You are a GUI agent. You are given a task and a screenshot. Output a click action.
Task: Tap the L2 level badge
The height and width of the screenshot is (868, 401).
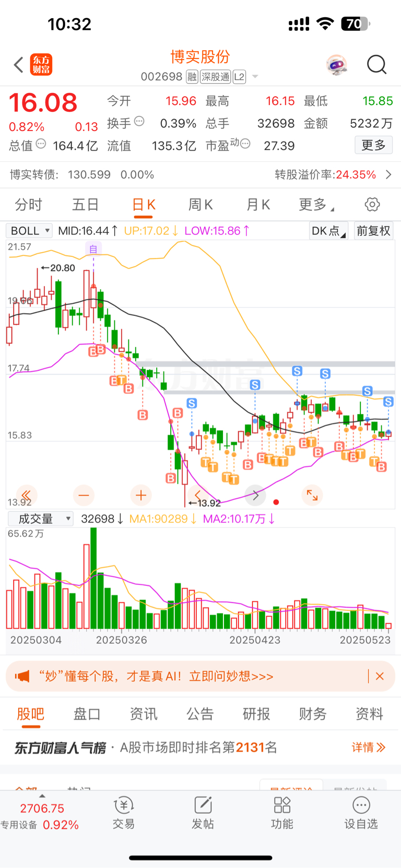coord(239,77)
